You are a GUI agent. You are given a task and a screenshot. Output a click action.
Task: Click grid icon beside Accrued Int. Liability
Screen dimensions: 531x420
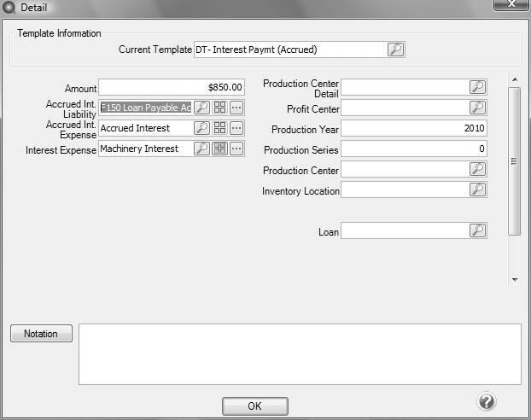point(219,108)
